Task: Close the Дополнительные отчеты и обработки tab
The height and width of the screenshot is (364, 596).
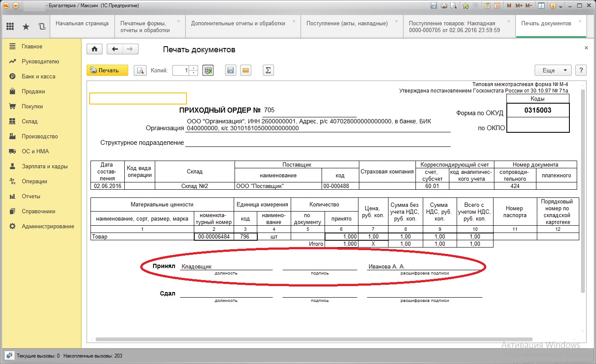Action: (x=294, y=21)
